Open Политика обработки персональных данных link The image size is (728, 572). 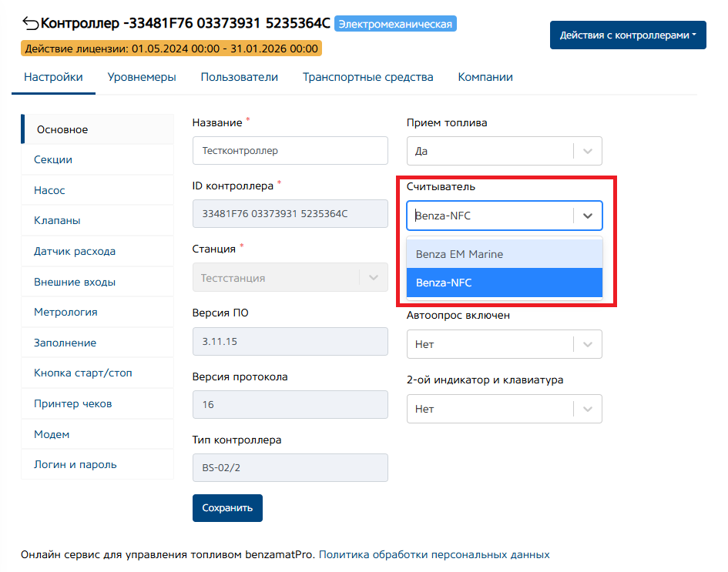point(434,554)
